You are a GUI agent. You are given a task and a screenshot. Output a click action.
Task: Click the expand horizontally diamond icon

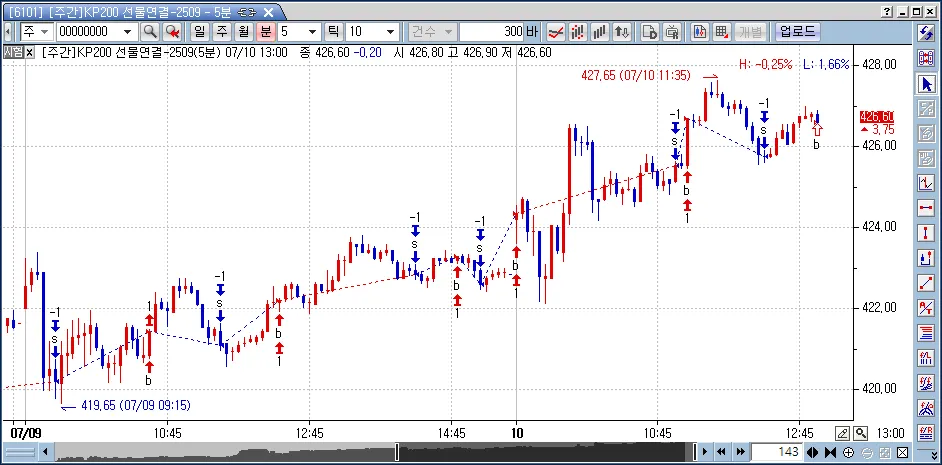(812, 452)
